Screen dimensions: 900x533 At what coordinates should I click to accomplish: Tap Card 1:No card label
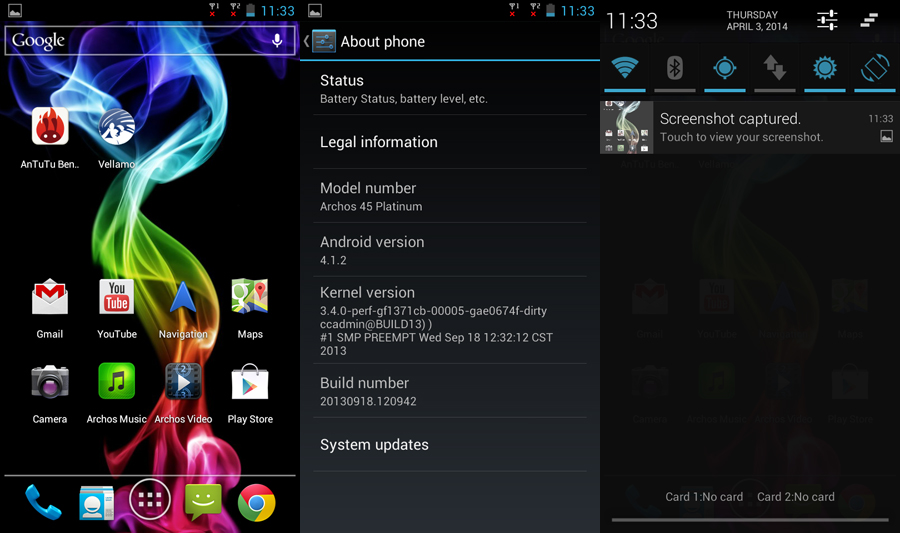(x=704, y=497)
